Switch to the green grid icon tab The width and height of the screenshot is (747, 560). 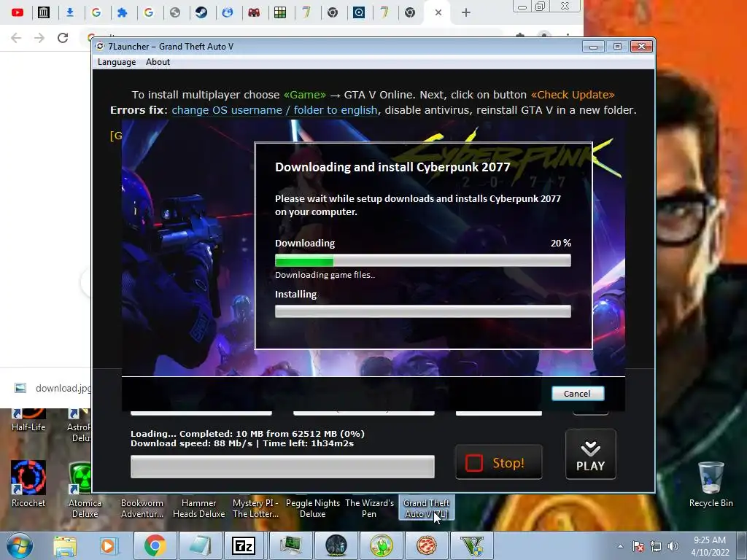[x=280, y=12]
